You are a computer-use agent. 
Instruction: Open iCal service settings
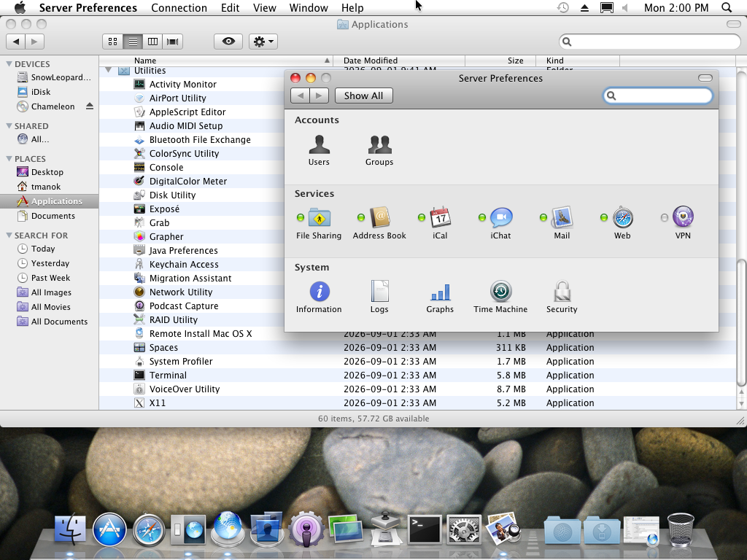(440, 223)
